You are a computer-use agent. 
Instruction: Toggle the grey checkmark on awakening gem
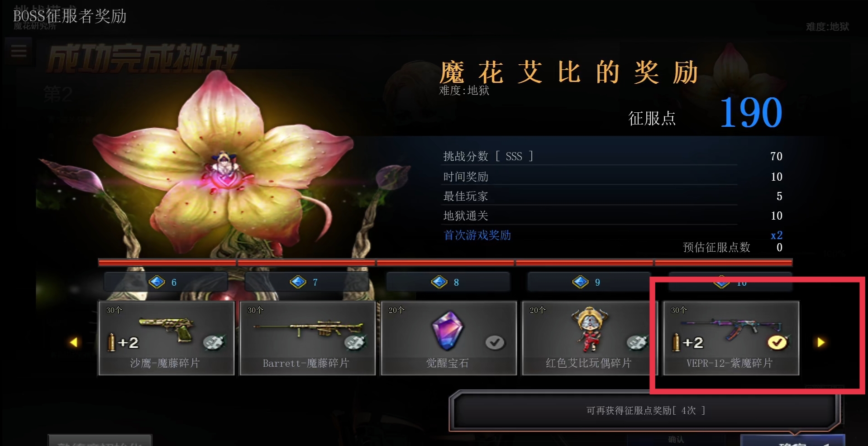click(x=495, y=343)
